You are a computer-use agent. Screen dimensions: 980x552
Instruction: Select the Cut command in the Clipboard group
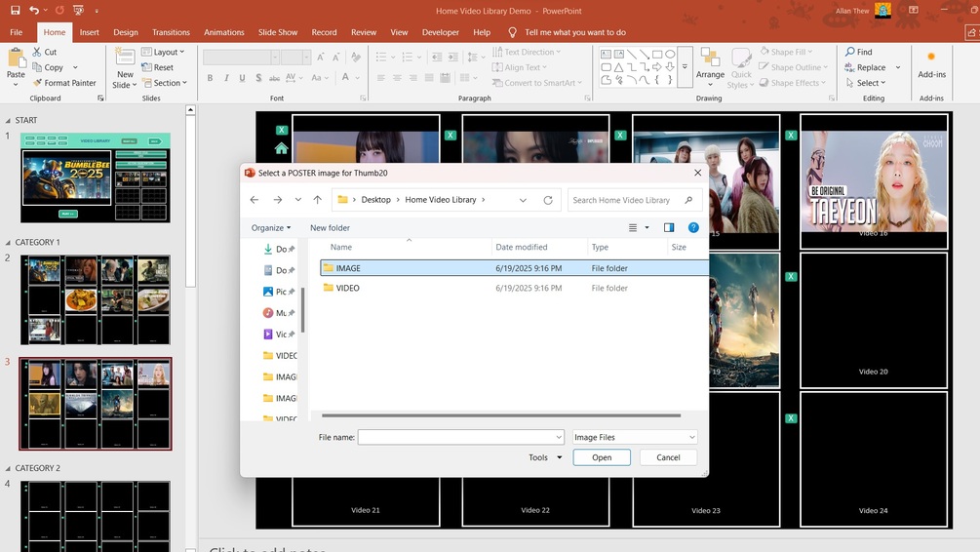45,52
